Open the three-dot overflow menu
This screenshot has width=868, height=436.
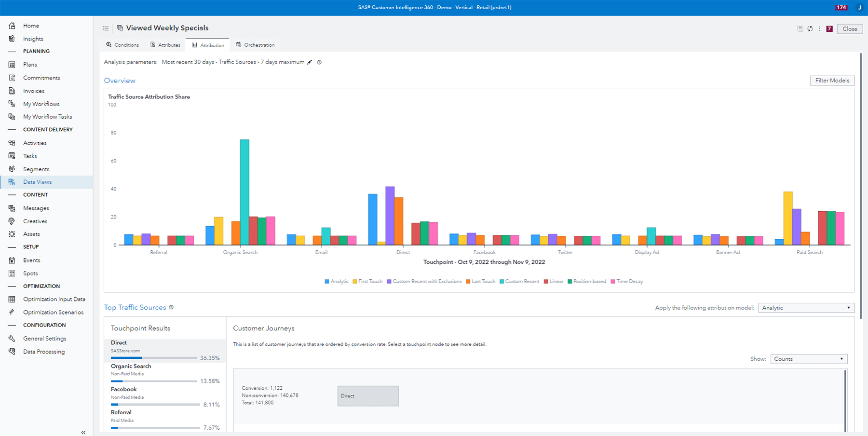[x=819, y=29]
